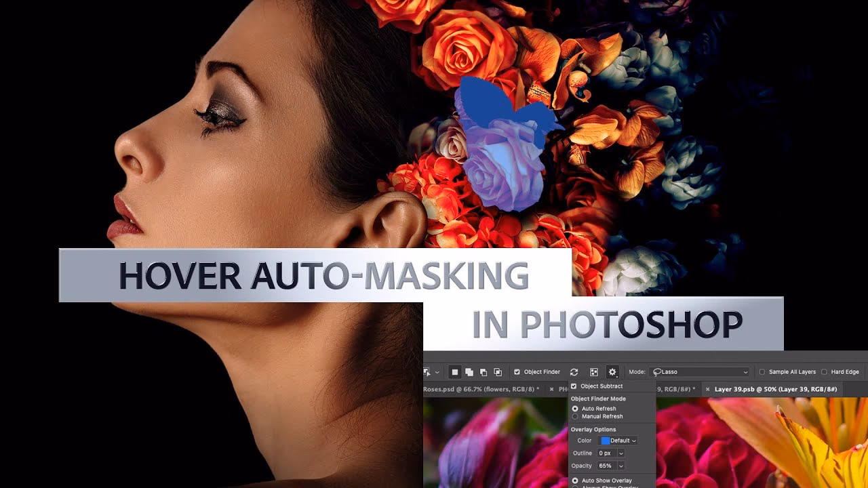The image size is (868, 488).
Task: Click the Add to Selection icon
Action: pos(469,371)
